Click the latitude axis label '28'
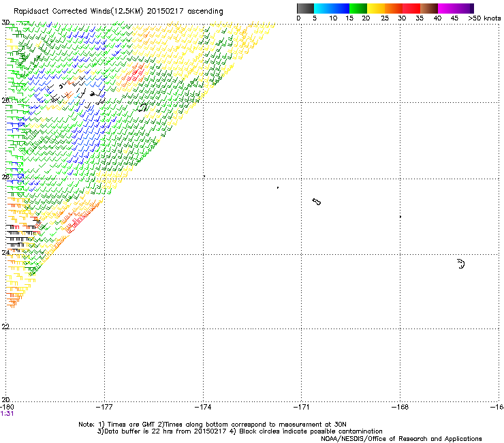The height and width of the screenshot is (443, 504). [5, 100]
